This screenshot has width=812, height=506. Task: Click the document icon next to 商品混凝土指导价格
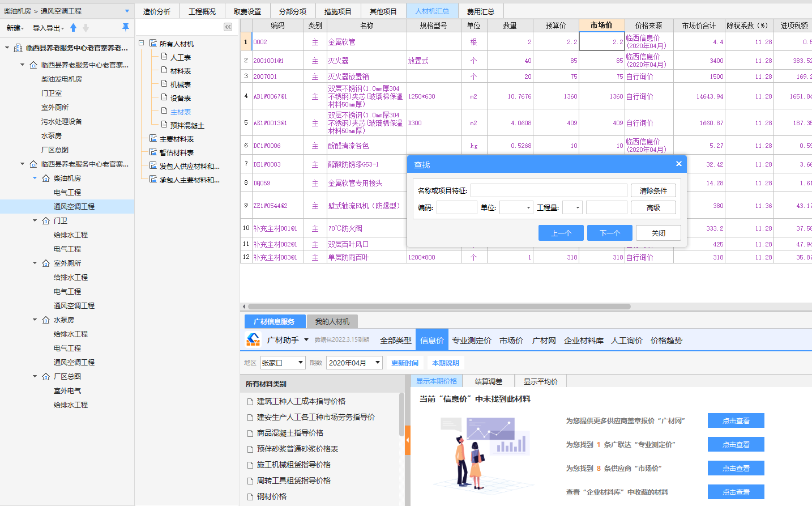[250, 433]
